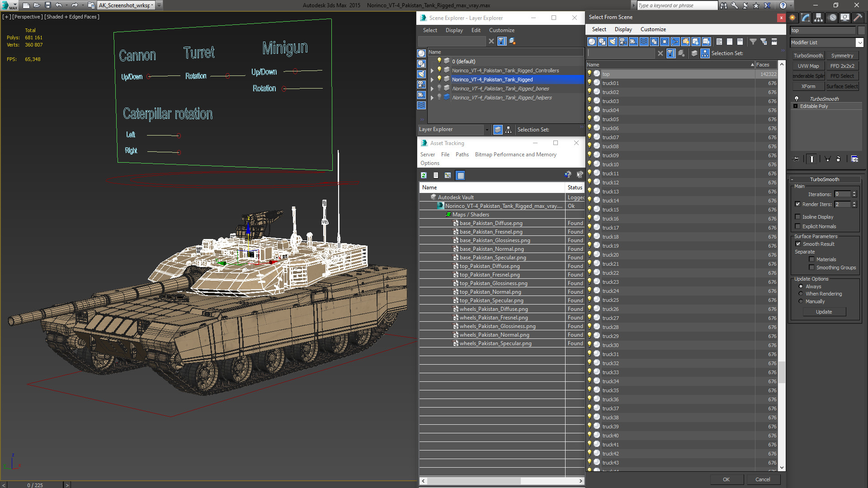868x488 pixels.
Task: Select the Manually update radio option
Action: pyautogui.click(x=801, y=301)
